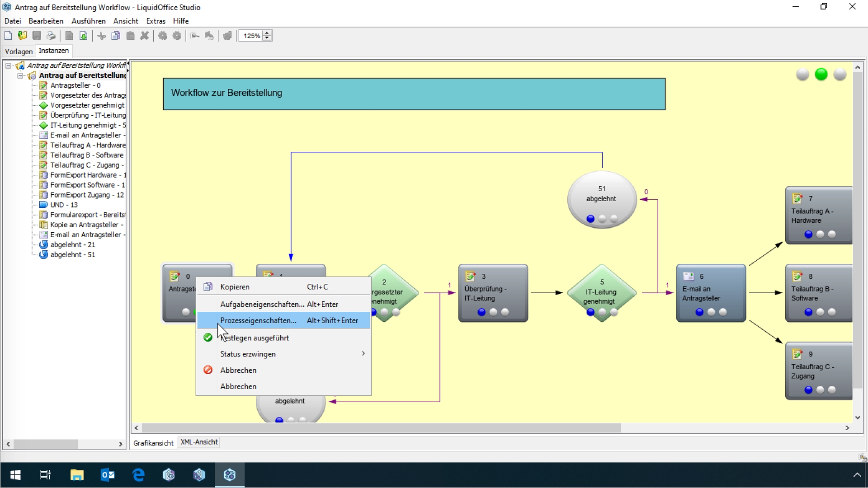The image size is (868, 488).
Task: Click the blue status dot on task 3
Action: click(481, 312)
